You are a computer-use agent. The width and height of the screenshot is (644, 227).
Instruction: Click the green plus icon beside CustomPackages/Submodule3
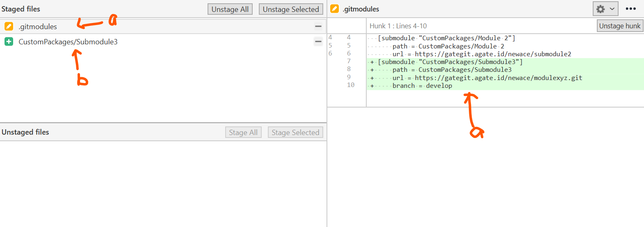[9, 41]
